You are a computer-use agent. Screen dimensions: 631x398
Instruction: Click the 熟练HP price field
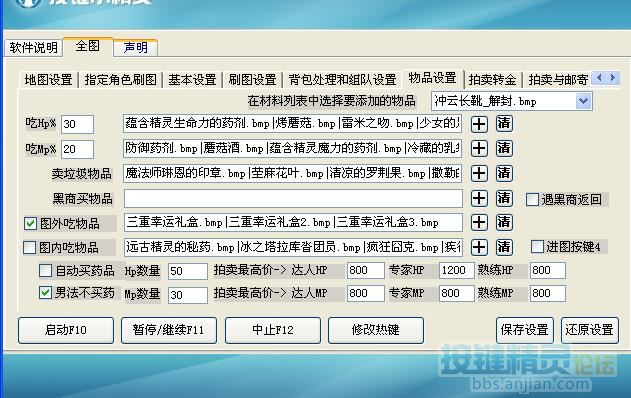click(x=548, y=270)
